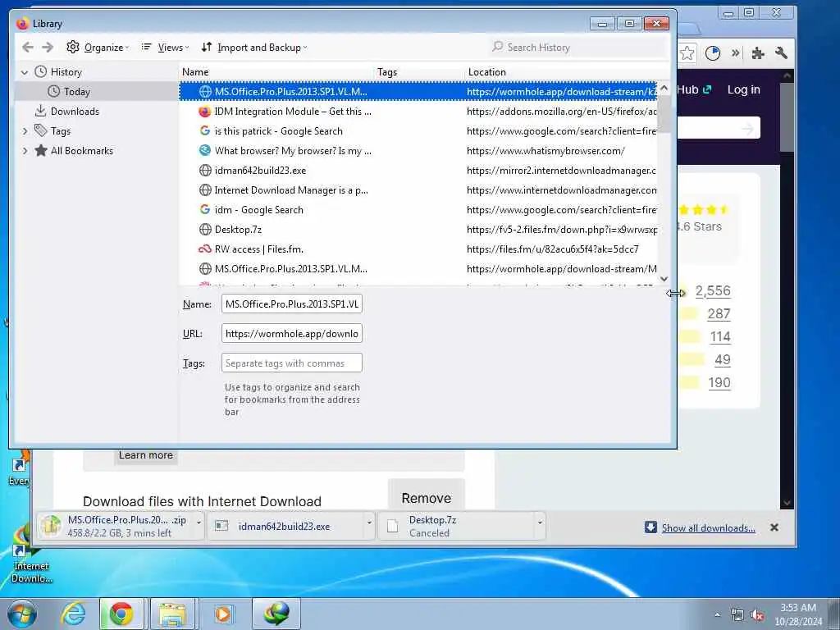This screenshot has width=840, height=630.
Task: Open the 2,556 reviews link
Action: (x=713, y=291)
